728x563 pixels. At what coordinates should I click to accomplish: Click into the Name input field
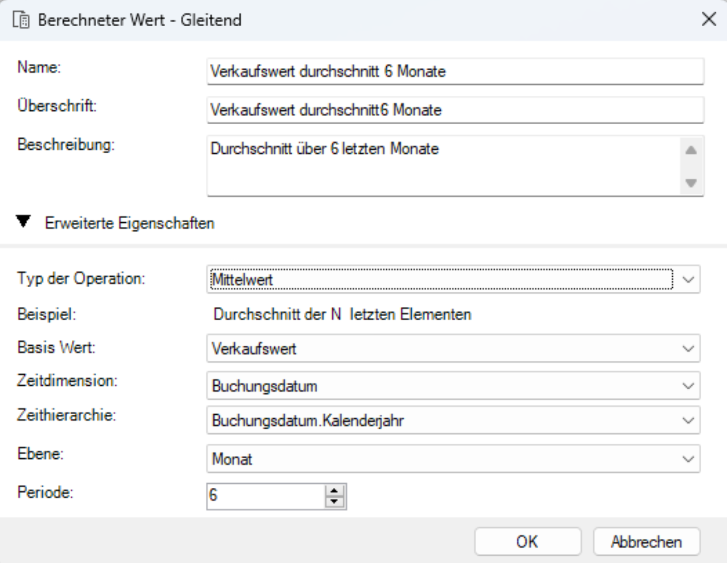pyautogui.click(x=455, y=71)
